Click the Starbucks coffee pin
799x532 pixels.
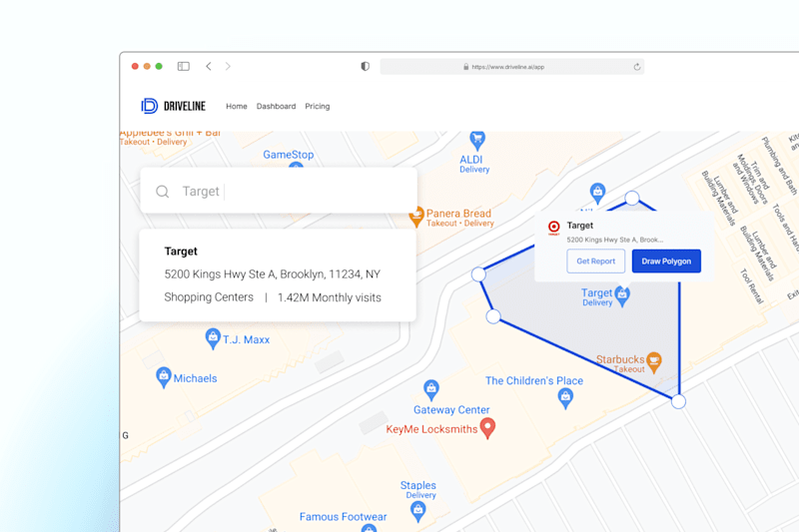pyautogui.click(x=654, y=362)
